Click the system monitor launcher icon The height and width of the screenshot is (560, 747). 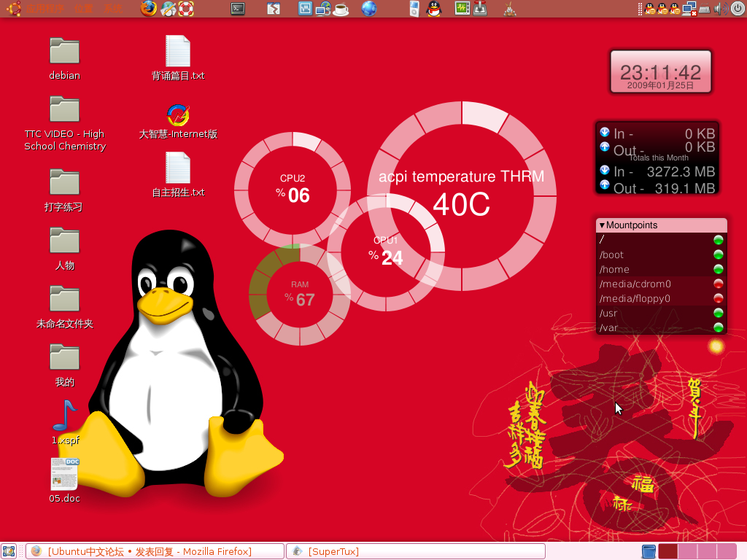point(305,9)
